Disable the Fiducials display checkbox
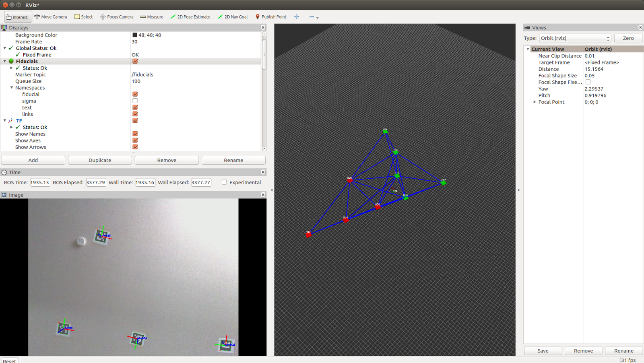 (135, 61)
